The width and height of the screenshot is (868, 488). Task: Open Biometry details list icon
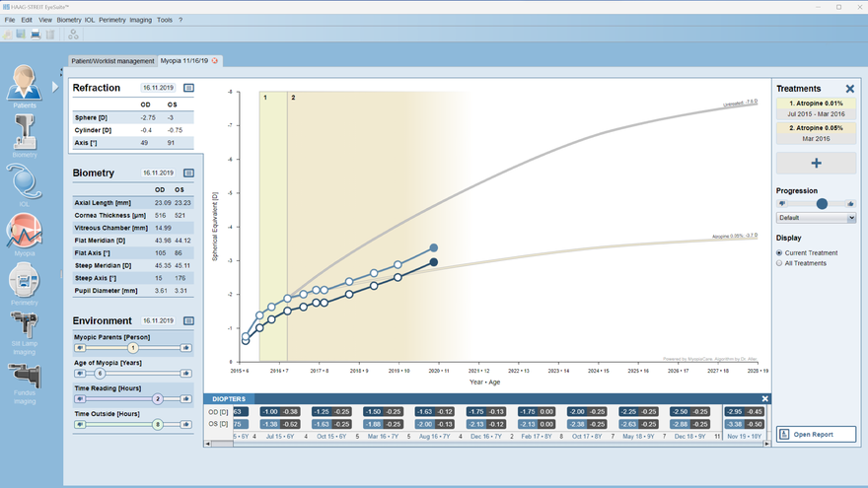(x=188, y=173)
